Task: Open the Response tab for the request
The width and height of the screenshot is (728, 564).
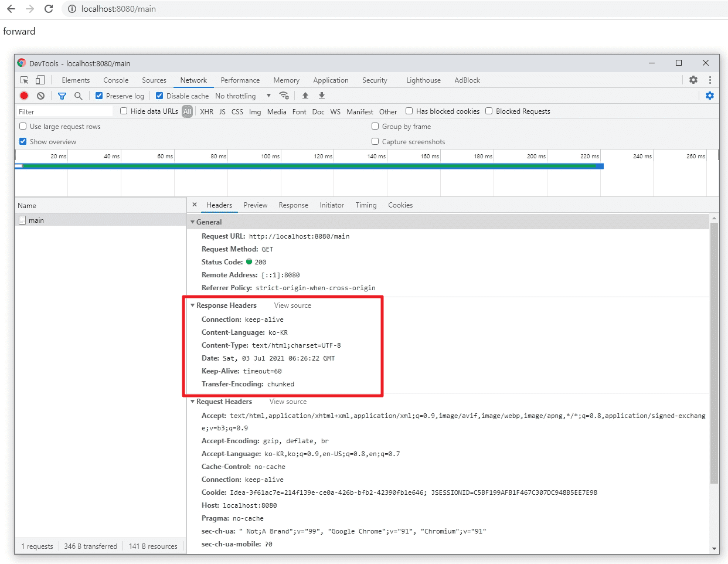Action: click(x=294, y=205)
